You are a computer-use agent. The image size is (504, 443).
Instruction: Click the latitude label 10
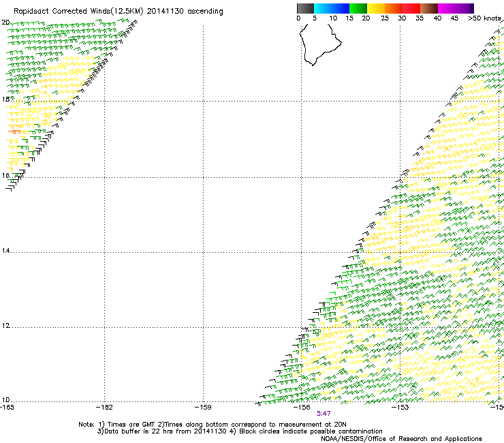(5, 400)
